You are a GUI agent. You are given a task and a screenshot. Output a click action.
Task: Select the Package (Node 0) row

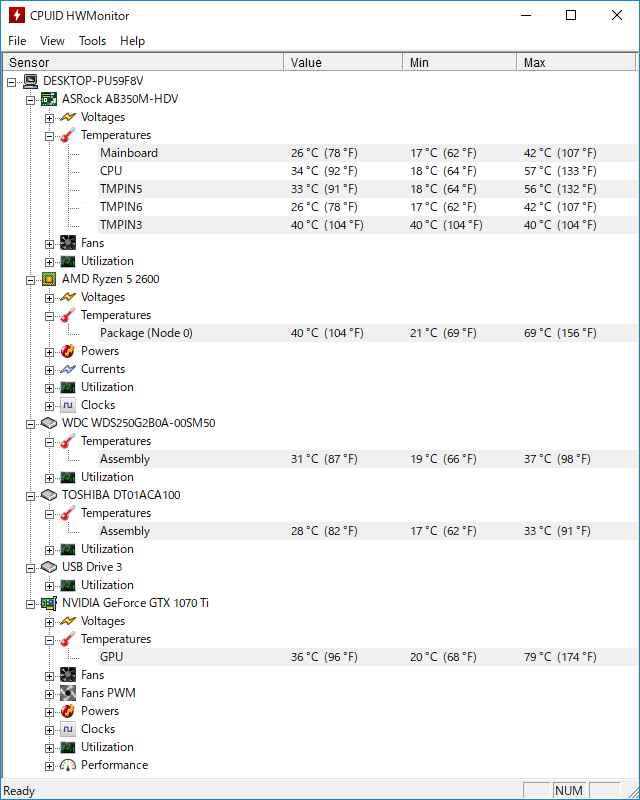pyautogui.click(x=367, y=333)
